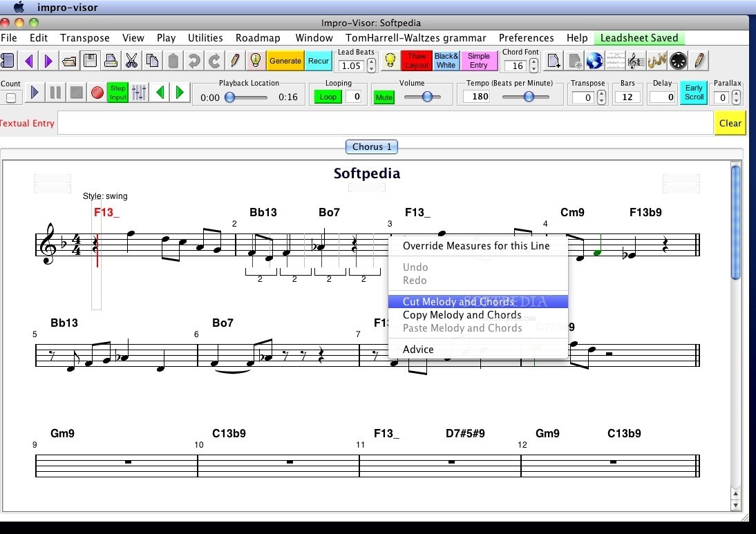The height and width of the screenshot is (534, 756).
Task: Click the Transpose value stepper
Action: (x=601, y=97)
